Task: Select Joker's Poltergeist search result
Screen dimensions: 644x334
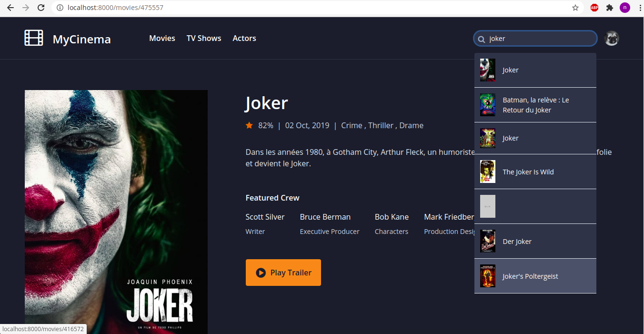Action: (535, 276)
